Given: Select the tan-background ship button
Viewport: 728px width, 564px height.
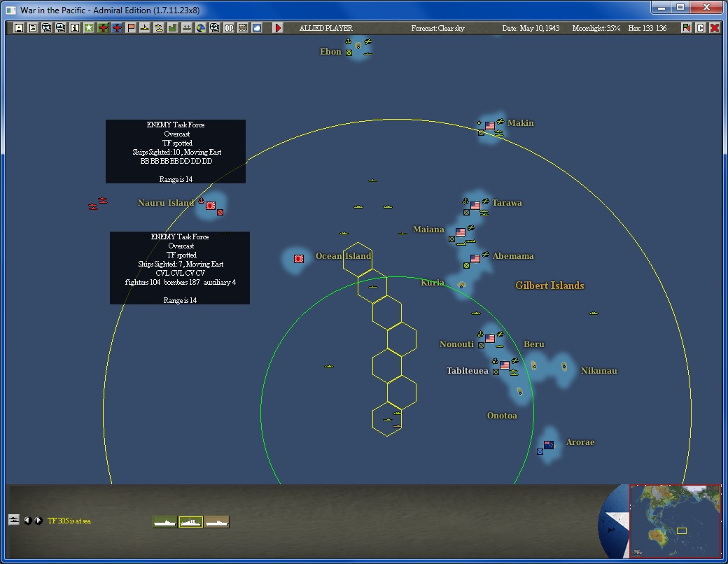Looking at the screenshot, I should [217, 522].
